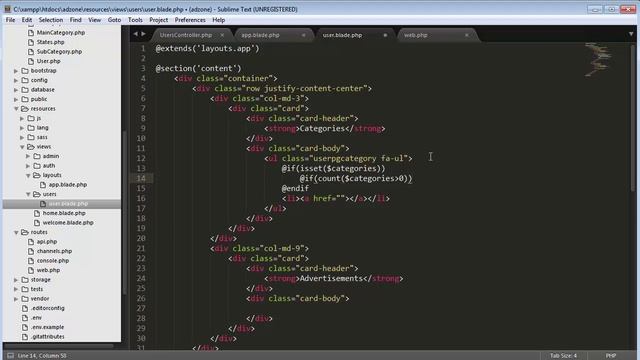Open User.php file in sidebar

(x=49, y=61)
